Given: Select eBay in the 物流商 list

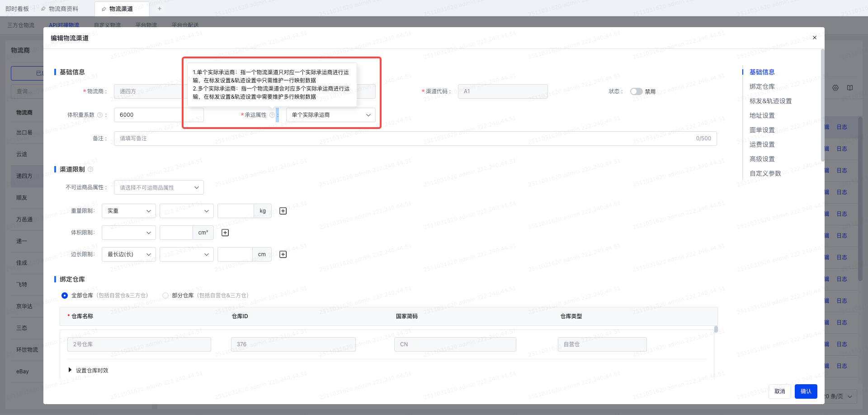Looking at the screenshot, I should click(23, 372).
